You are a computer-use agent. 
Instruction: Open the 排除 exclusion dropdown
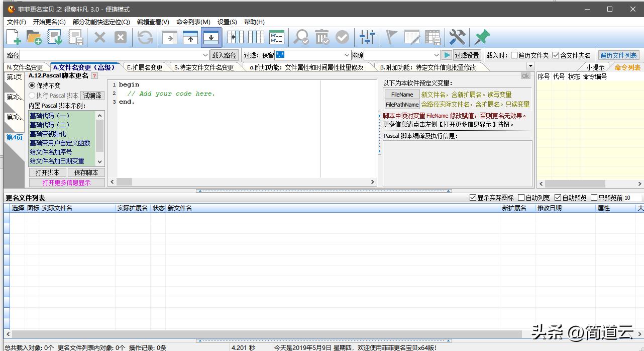tap(437, 55)
